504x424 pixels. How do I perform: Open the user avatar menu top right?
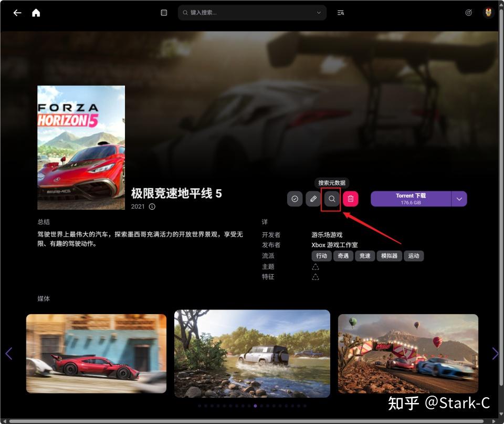488,13
